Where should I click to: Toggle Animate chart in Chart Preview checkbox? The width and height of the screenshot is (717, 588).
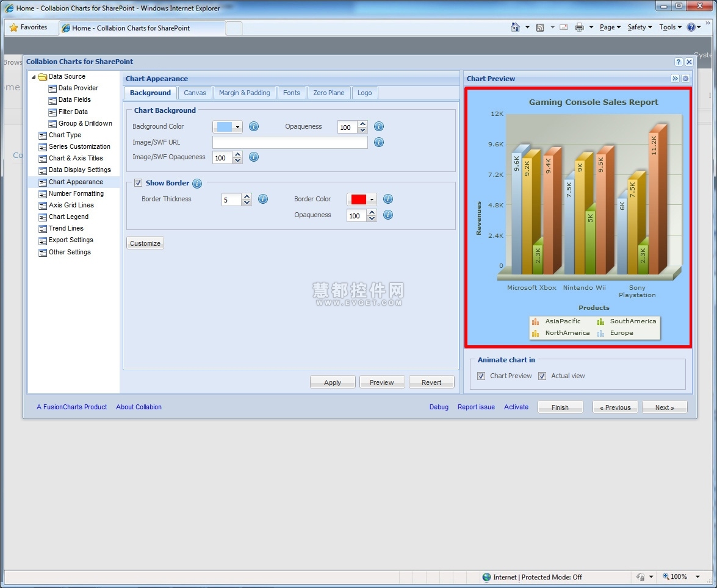(481, 376)
